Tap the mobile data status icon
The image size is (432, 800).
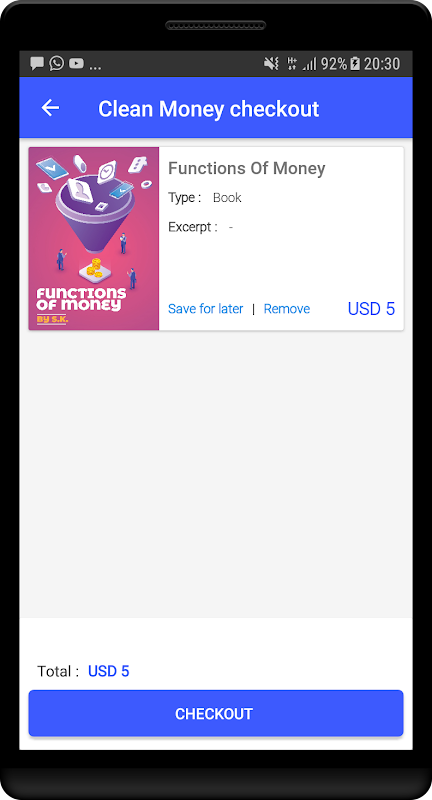pos(292,64)
